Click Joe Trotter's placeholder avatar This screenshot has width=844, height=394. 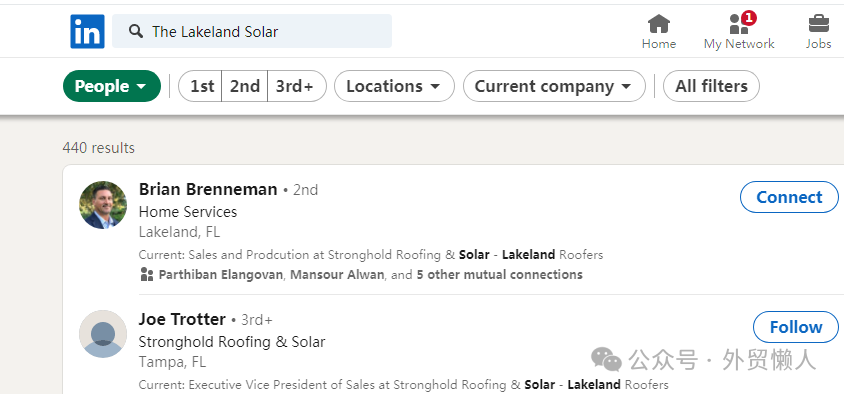click(x=103, y=334)
